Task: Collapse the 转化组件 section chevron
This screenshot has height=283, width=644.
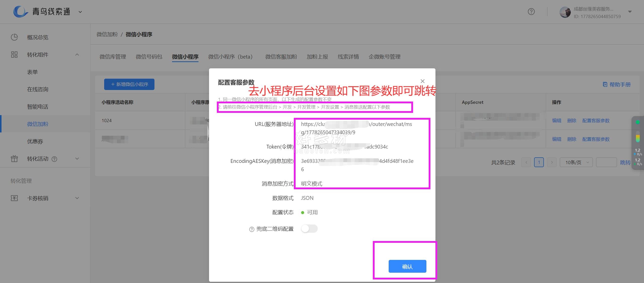Action: click(77, 55)
